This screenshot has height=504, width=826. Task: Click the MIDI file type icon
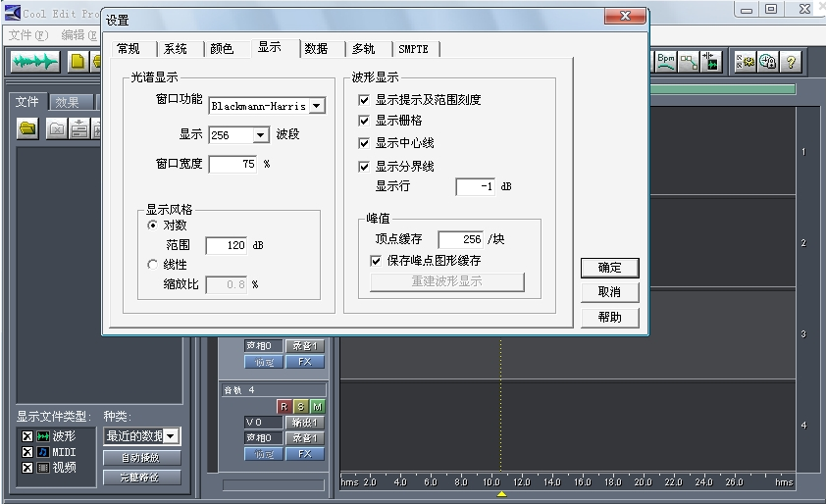[x=42, y=452]
